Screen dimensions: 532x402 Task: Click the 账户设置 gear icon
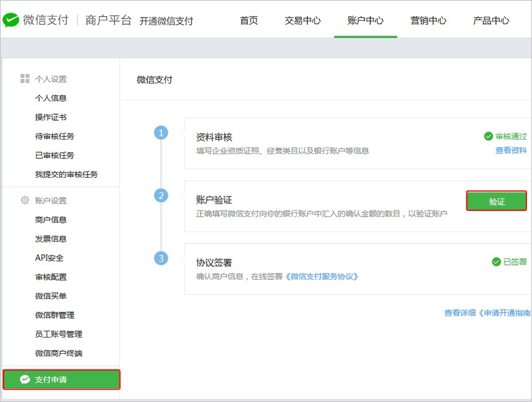tap(25, 200)
